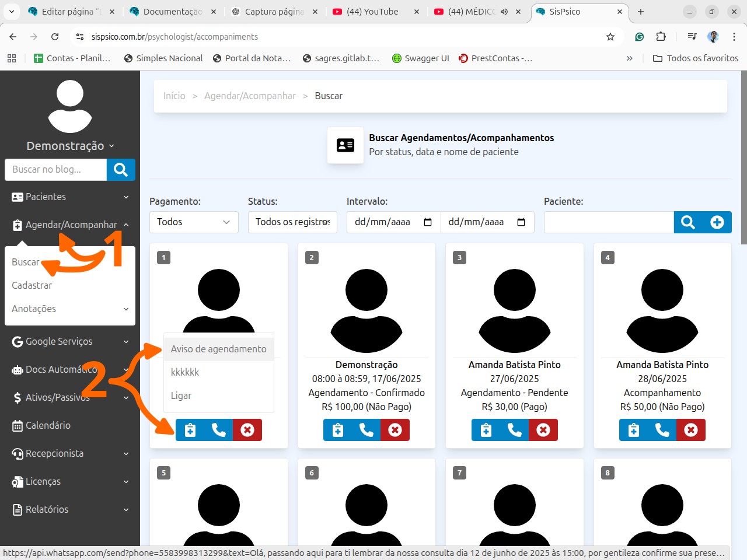
Task: Expand the Pacientes sidebar menu
Action: click(70, 197)
